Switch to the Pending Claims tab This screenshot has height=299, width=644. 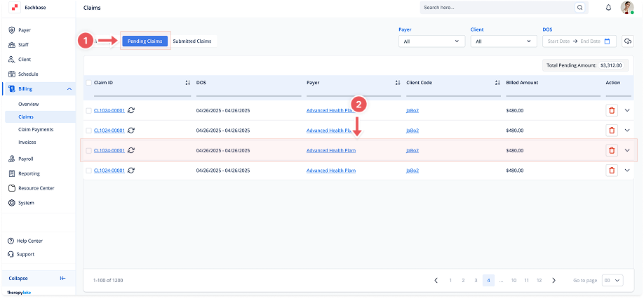145,41
